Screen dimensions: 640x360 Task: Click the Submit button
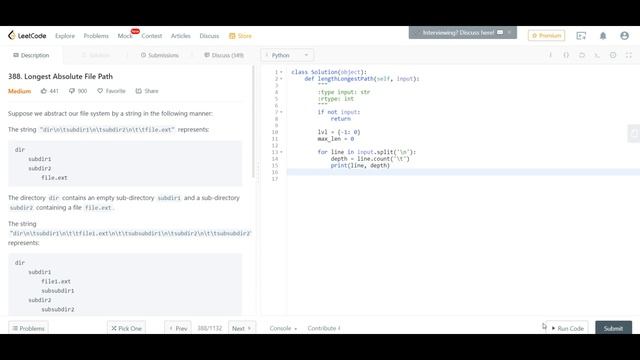pos(613,328)
